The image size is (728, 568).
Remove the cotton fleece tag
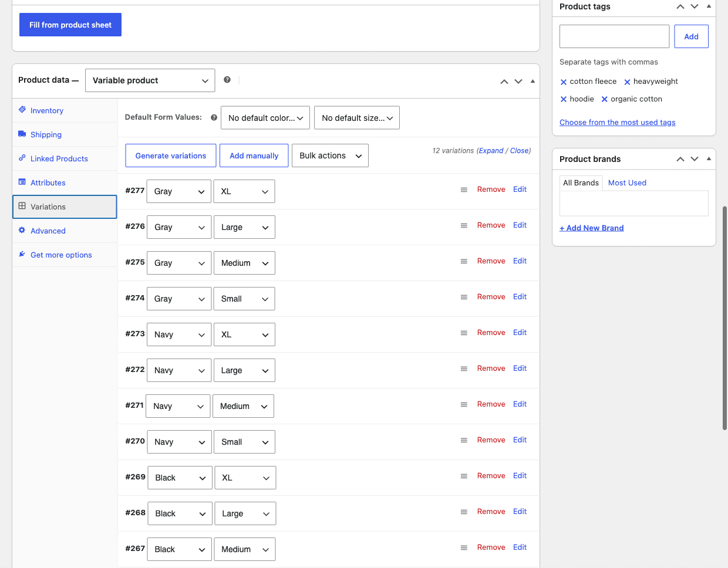tap(564, 82)
